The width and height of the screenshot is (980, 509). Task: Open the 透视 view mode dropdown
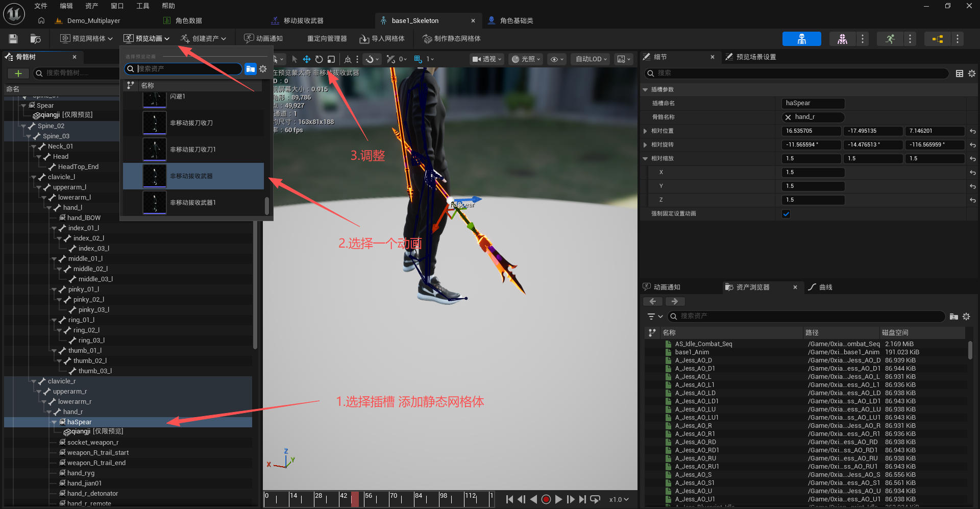tap(486, 59)
